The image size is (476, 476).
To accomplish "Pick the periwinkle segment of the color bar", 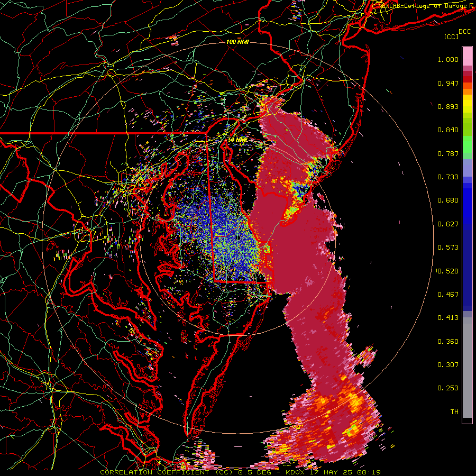I will [467, 168].
